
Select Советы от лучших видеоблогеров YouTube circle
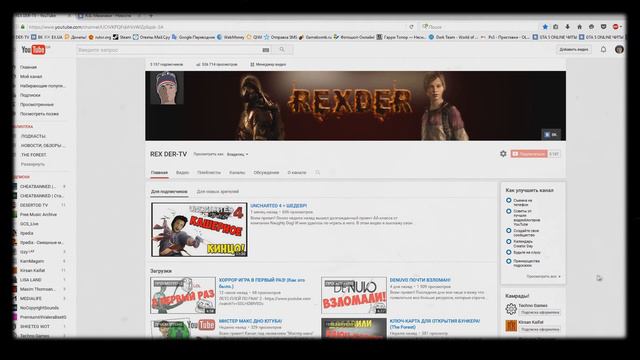509,211
